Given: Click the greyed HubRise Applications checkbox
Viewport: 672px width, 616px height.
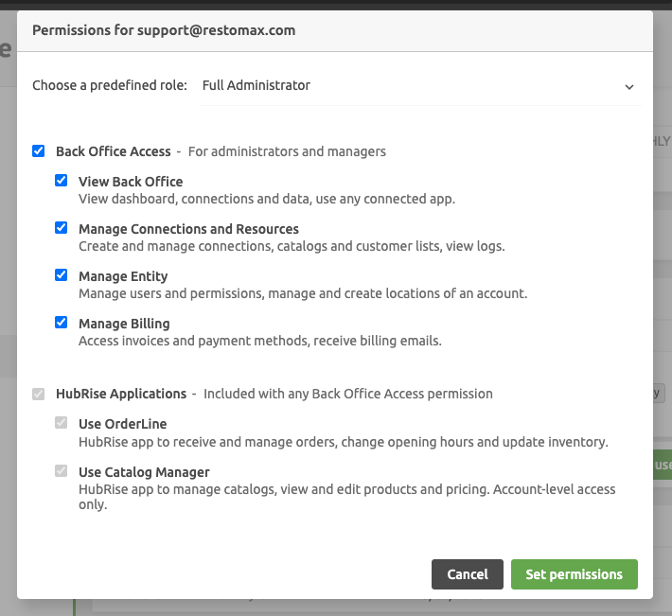Looking at the screenshot, I should click(39, 393).
